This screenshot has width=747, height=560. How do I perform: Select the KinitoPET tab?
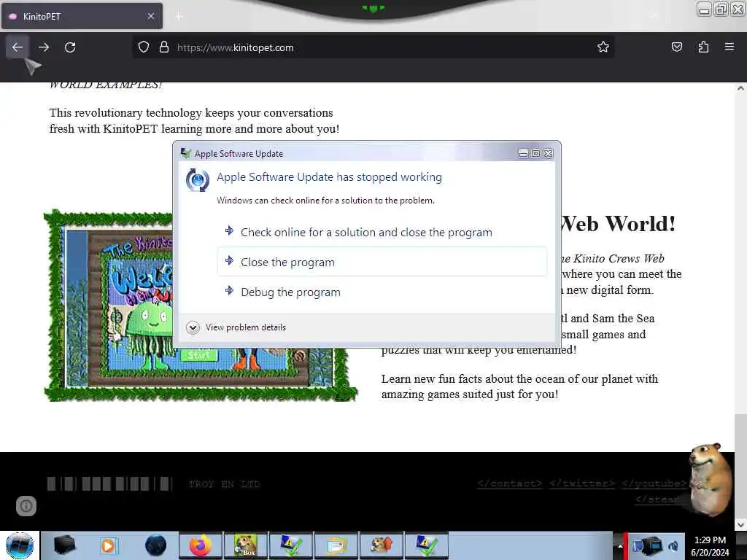pos(82,16)
